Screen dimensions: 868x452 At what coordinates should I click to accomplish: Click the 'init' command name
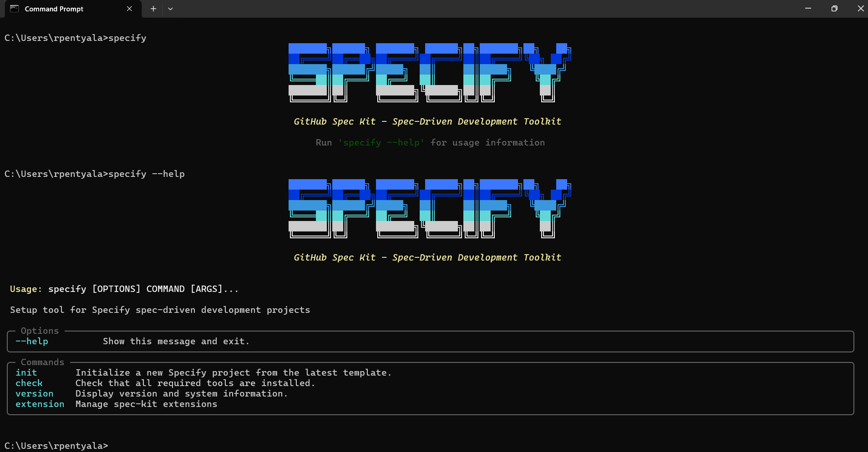click(26, 372)
